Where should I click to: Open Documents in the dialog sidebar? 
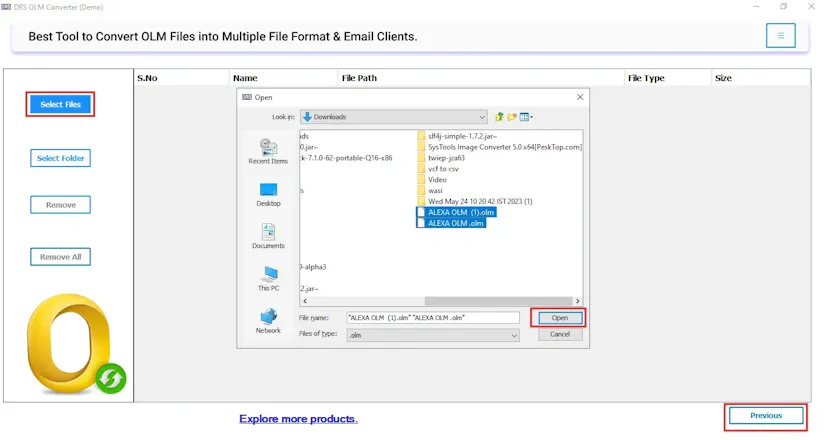[x=268, y=236]
